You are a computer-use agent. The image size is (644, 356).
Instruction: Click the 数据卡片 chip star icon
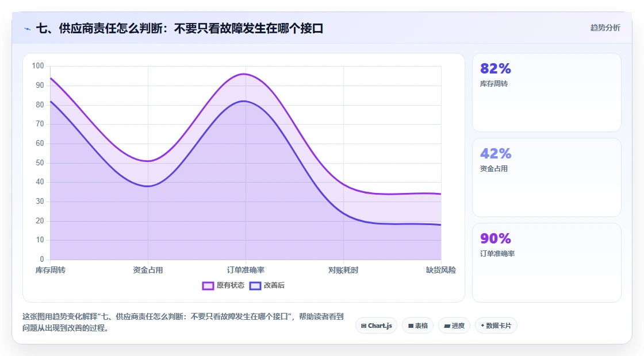(x=482, y=326)
